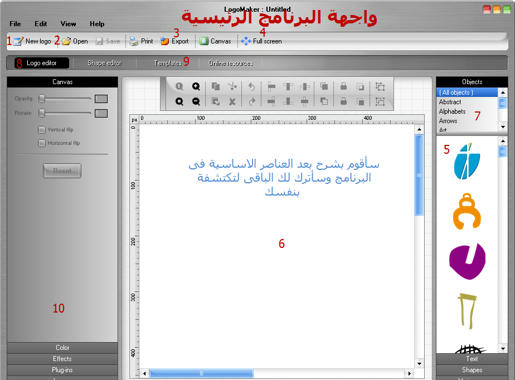Print the logo with the Print icon
Screen dimensions: 515x380
tap(134, 41)
